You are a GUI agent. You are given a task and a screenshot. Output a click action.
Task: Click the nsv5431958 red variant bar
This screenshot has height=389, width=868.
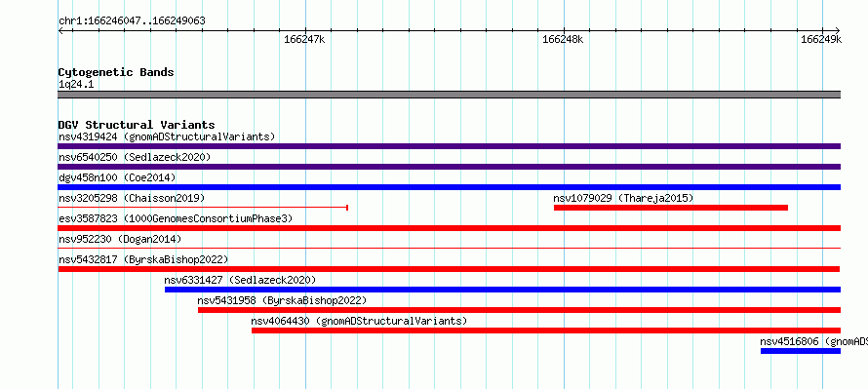pos(519,310)
